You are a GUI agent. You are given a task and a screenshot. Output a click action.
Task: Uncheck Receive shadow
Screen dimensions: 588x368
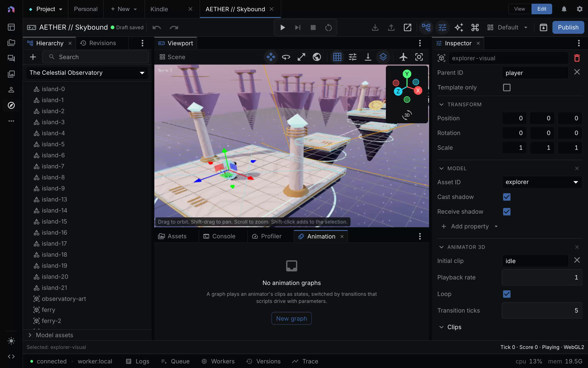click(x=507, y=212)
